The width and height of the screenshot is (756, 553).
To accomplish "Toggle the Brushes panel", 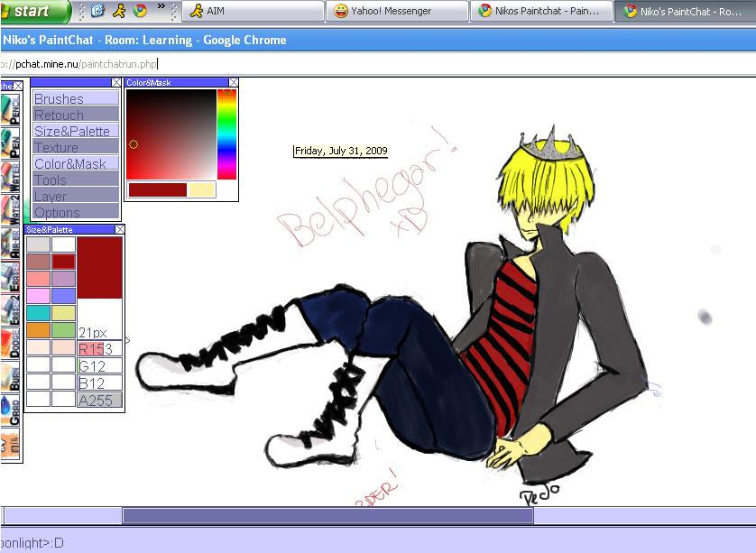I will (76, 98).
